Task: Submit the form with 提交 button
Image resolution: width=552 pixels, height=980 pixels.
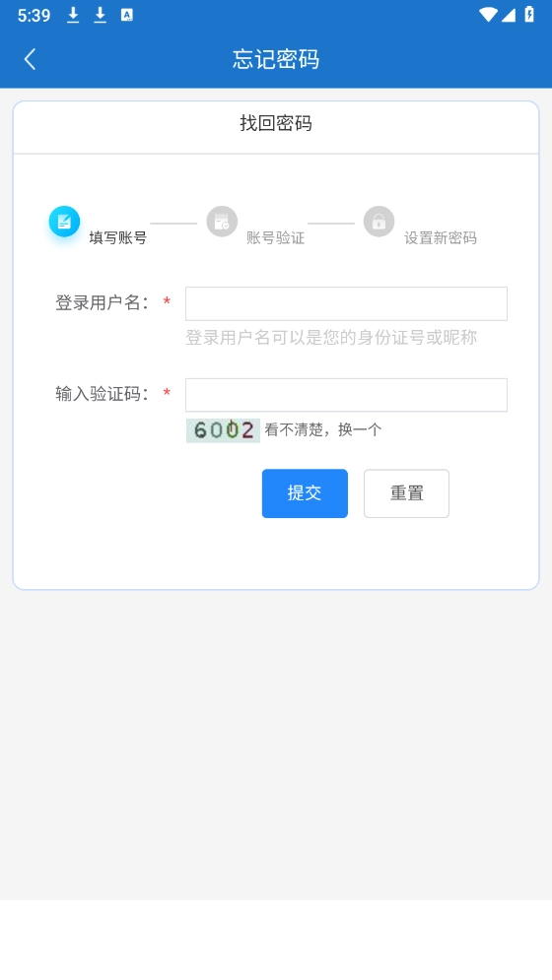Action: coord(305,493)
